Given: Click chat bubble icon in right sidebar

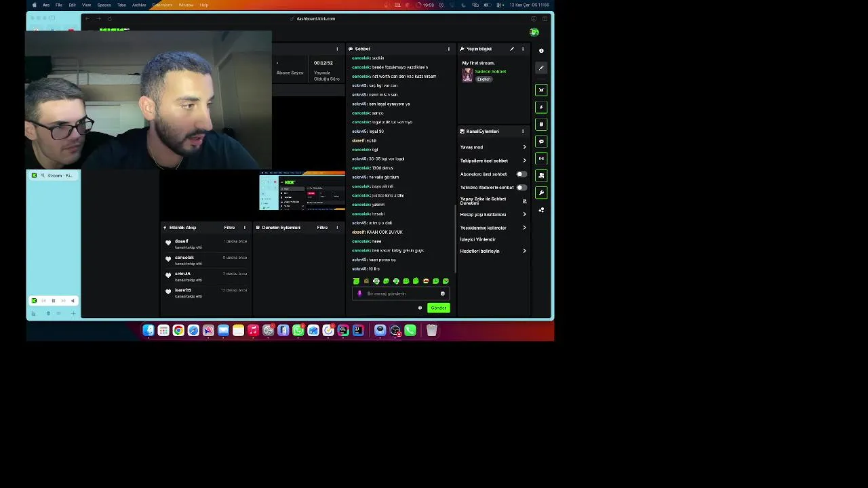Looking at the screenshot, I should (x=541, y=142).
